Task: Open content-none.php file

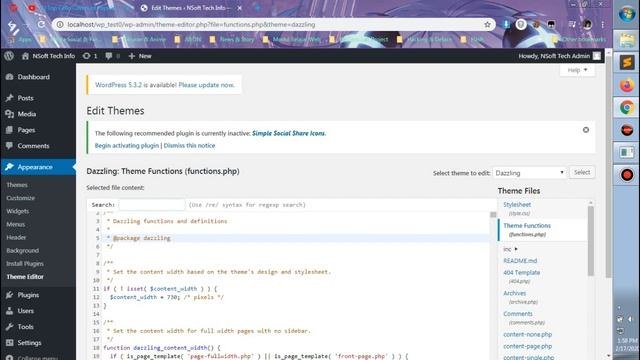Action: click(x=527, y=334)
